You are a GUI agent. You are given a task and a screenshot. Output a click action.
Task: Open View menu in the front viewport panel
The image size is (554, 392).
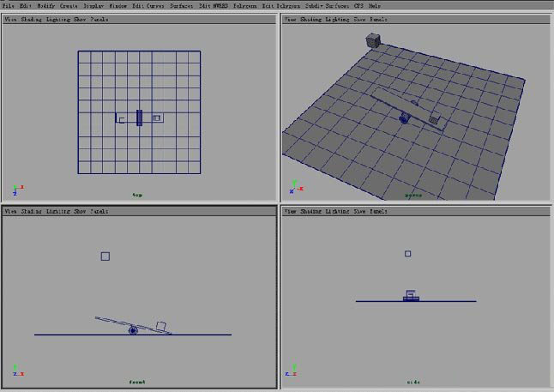10,211
